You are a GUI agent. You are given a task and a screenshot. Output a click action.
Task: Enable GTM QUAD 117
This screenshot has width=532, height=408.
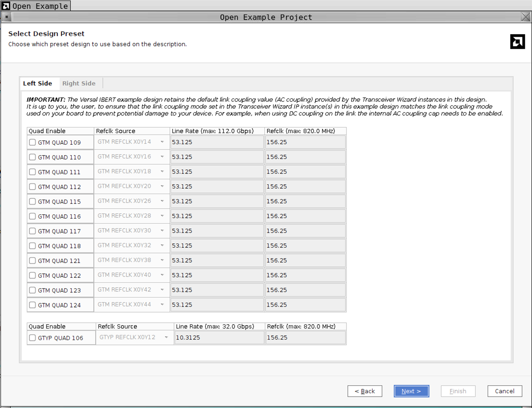coord(32,231)
